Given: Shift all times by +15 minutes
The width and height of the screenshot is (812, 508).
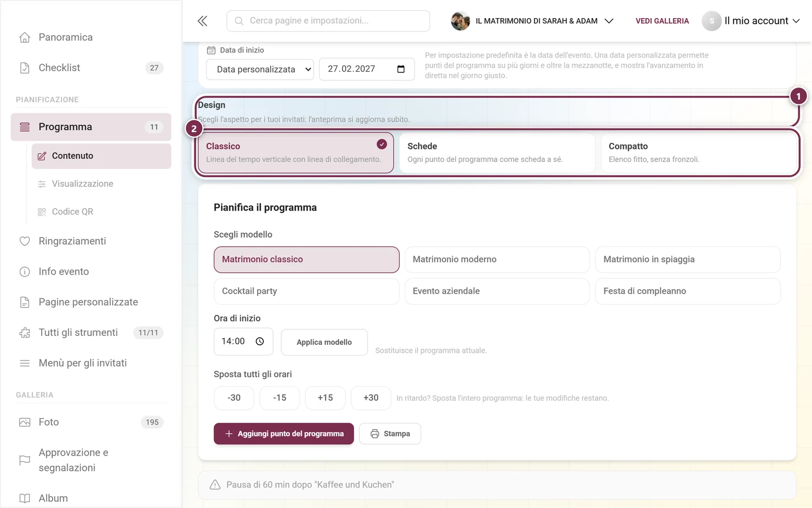Looking at the screenshot, I should pyautogui.click(x=325, y=398).
